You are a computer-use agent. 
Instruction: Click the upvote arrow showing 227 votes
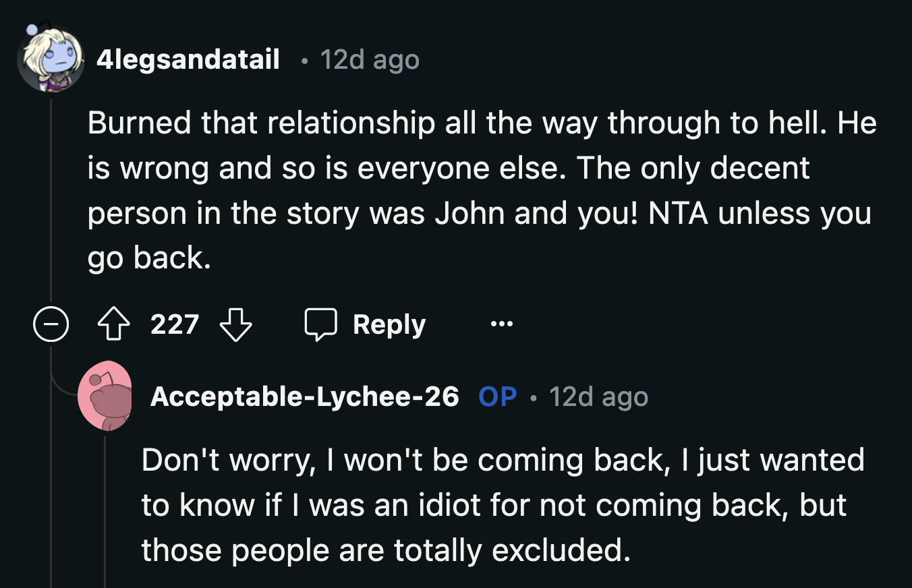tap(114, 324)
